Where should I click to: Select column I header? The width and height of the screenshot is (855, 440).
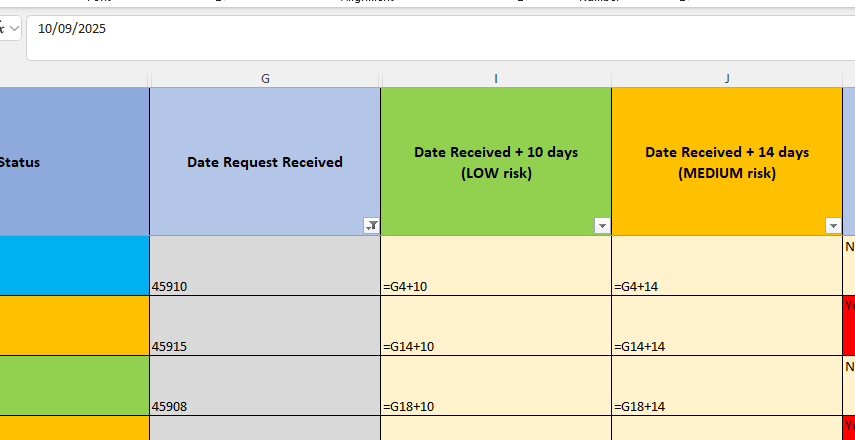pos(496,79)
